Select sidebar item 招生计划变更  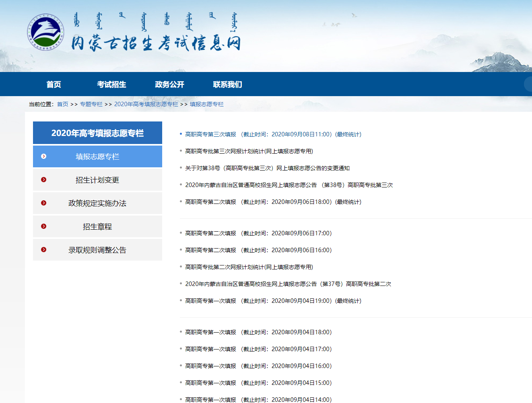97,180
